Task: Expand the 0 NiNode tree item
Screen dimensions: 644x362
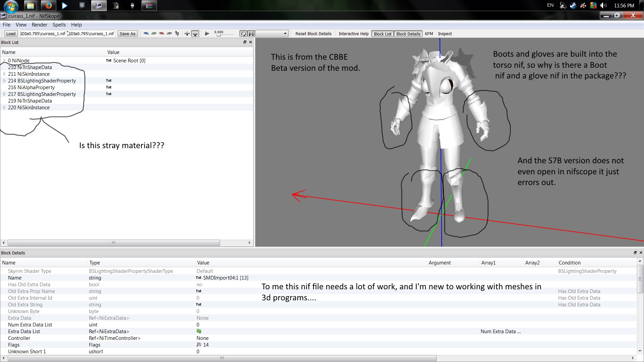Action: 4,61
